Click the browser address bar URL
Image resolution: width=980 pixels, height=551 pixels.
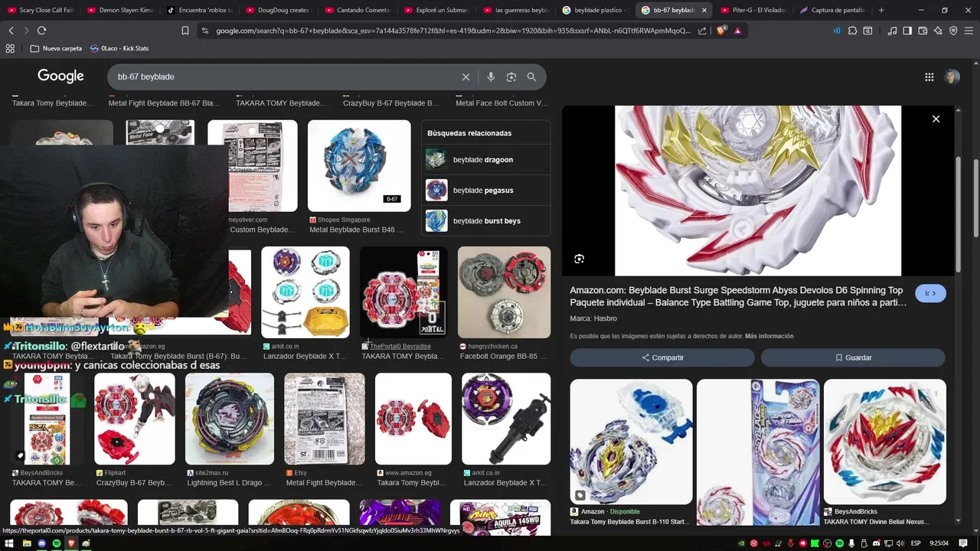[452, 31]
